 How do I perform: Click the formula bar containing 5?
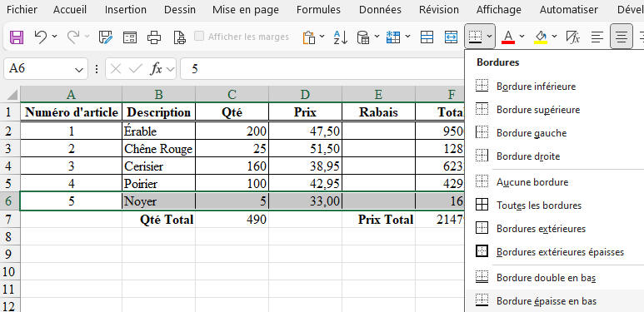323,69
